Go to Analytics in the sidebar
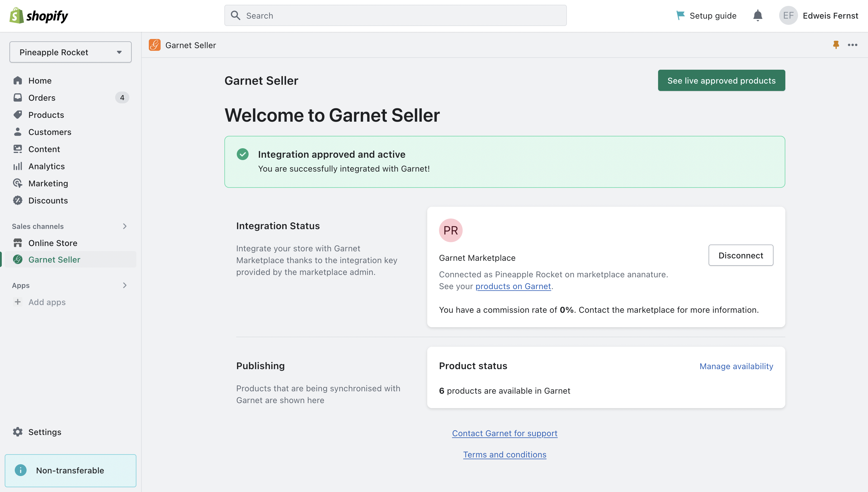The width and height of the screenshot is (868, 492). click(46, 166)
